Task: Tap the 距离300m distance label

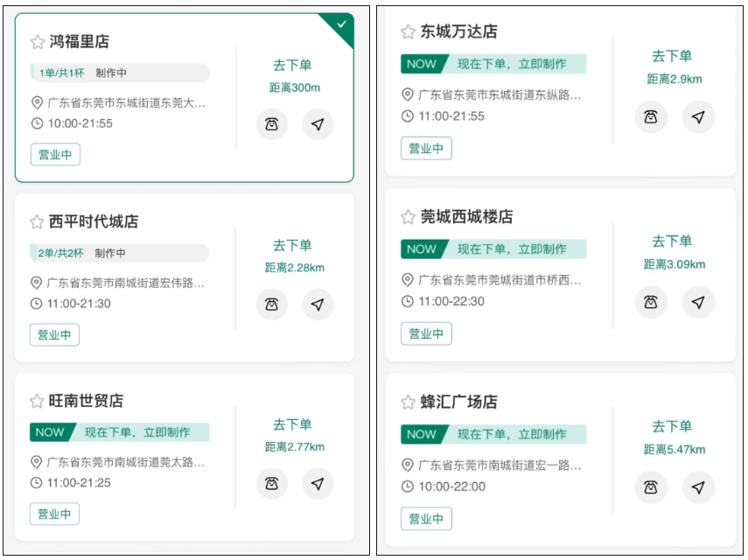Action: click(295, 87)
